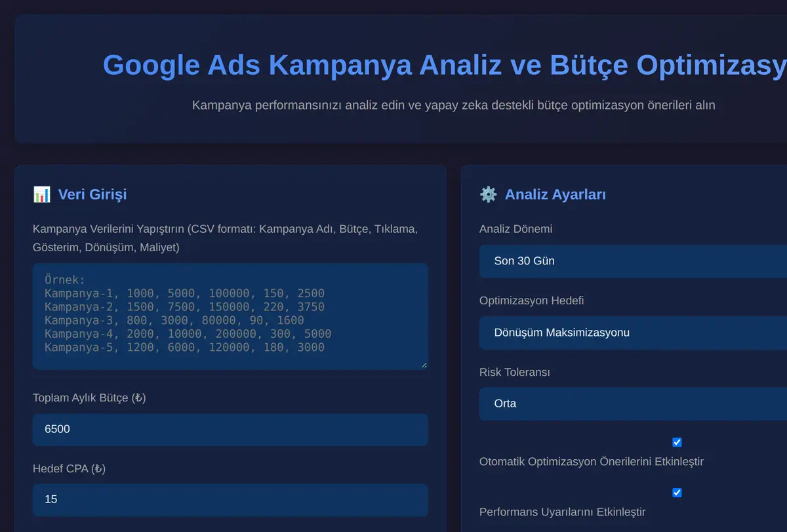Click the bar chart icon beside Veri Girişi

pos(41,194)
